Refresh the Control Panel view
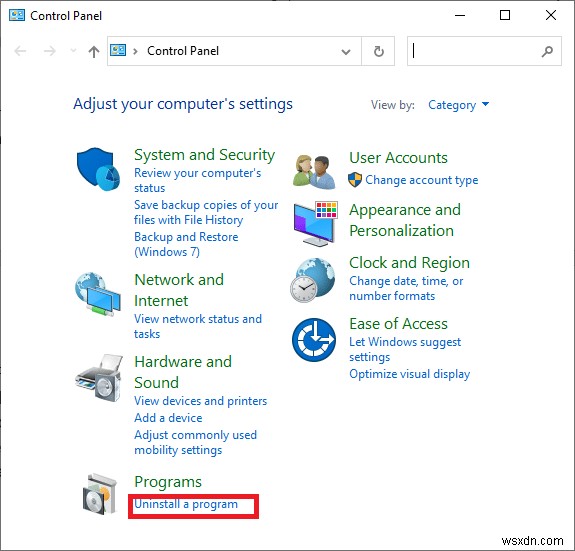 tap(378, 51)
